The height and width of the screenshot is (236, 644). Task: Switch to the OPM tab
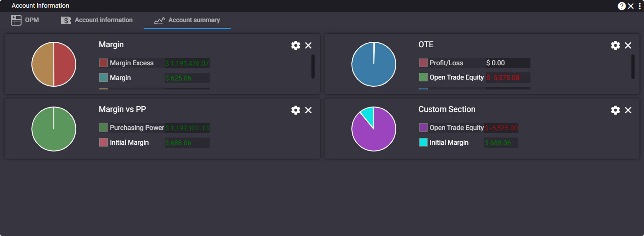(x=25, y=20)
